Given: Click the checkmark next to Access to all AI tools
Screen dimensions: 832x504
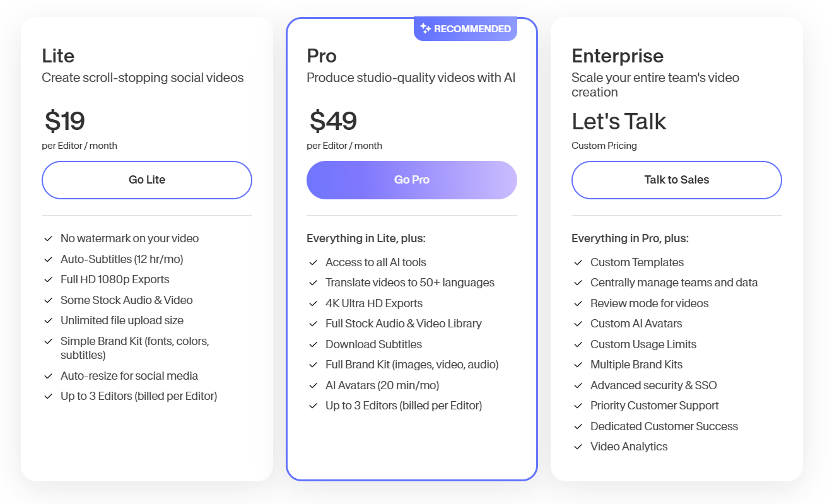Looking at the screenshot, I should click(313, 262).
